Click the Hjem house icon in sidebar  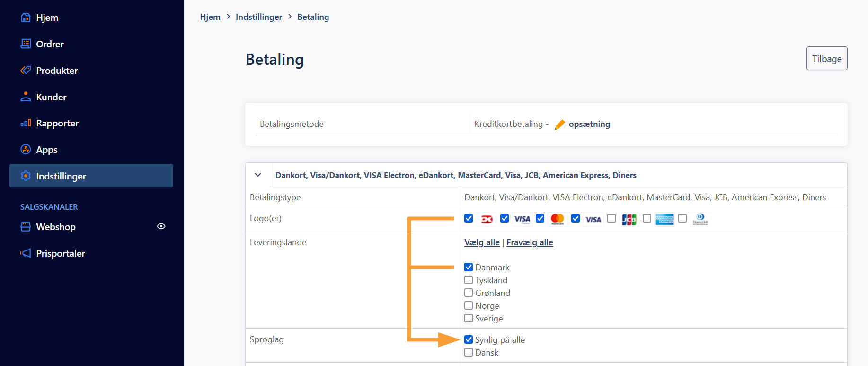tap(26, 18)
